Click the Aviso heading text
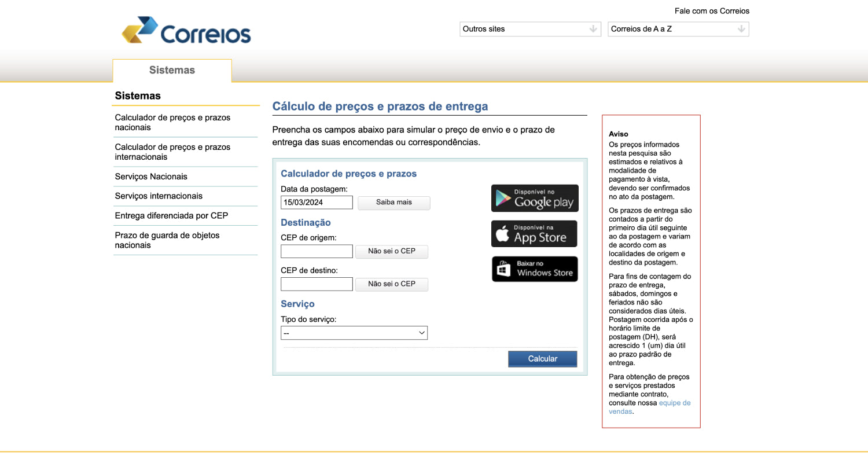The width and height of the screenshot is (868, 463). pos(619,134)
